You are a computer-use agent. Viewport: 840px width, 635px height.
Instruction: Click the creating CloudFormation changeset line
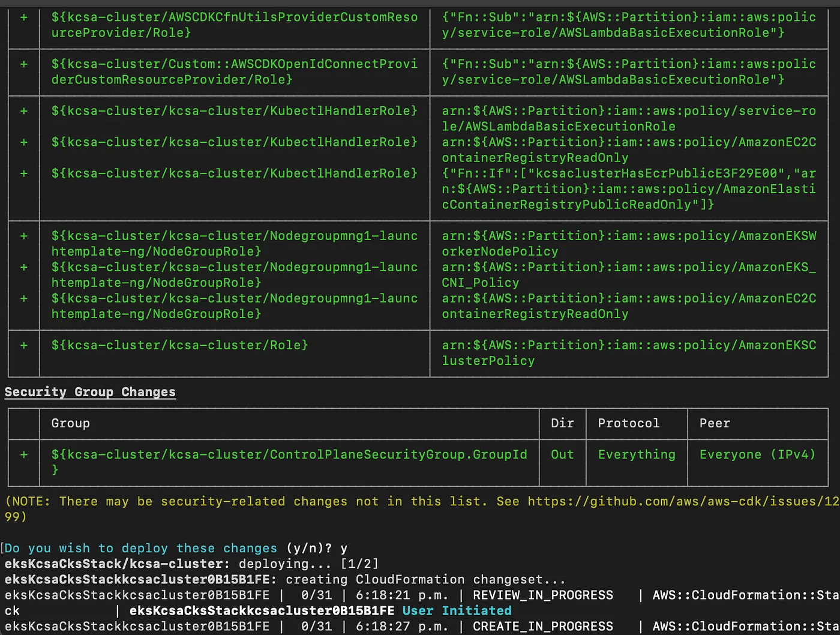point(285,579)
